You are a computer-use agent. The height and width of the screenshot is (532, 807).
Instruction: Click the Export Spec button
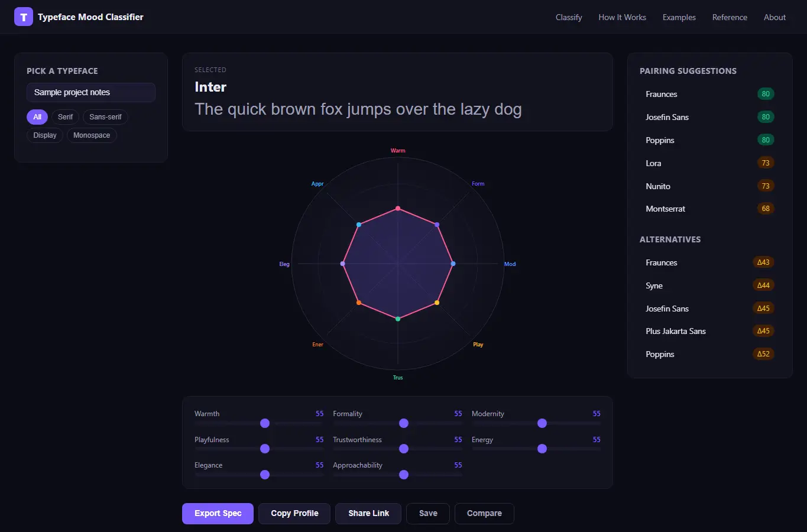point(218,513)
